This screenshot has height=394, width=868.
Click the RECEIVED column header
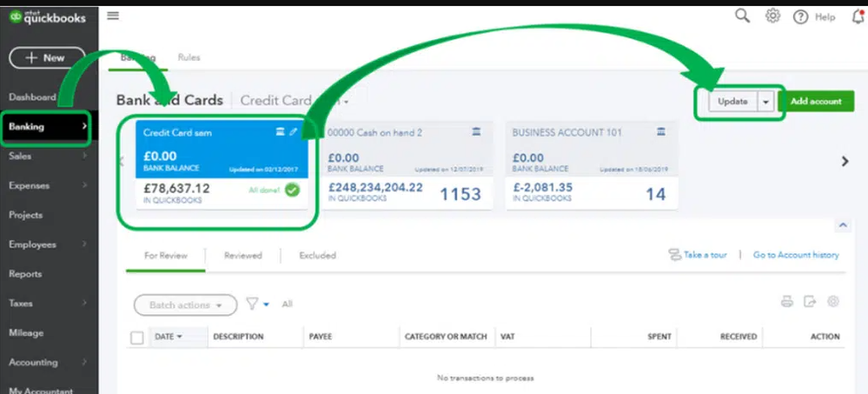point(739,337)
